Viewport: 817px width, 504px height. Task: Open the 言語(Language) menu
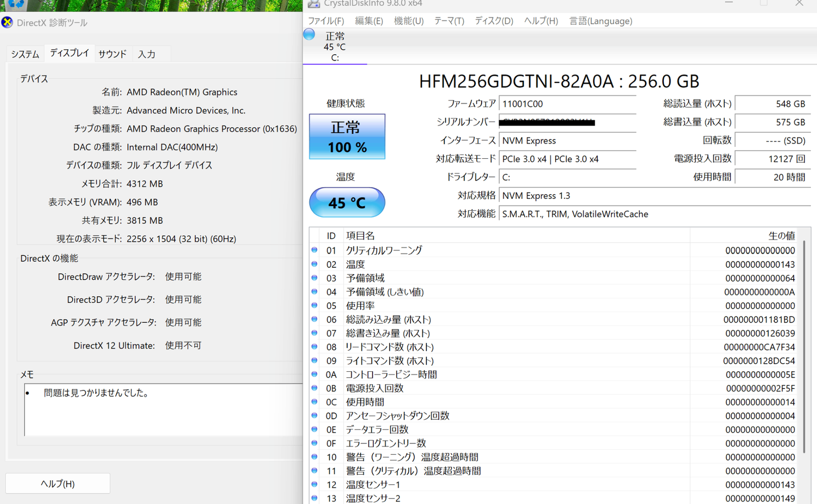(x=600, y=21)
